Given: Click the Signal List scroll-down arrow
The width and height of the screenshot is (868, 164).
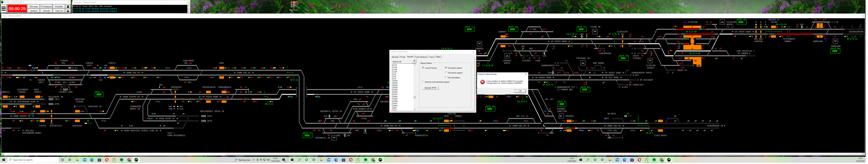Looking at the screenshot, I should pos(414,109).
